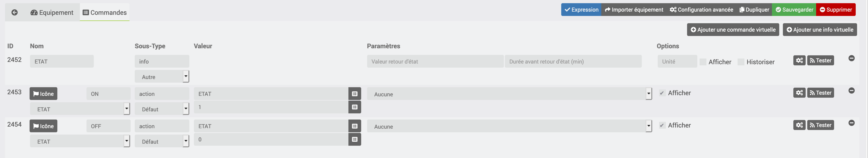Remove OFF command with minus icon
Screen dimensions: 868x158
pyautogui.click(x=851, y=123)
